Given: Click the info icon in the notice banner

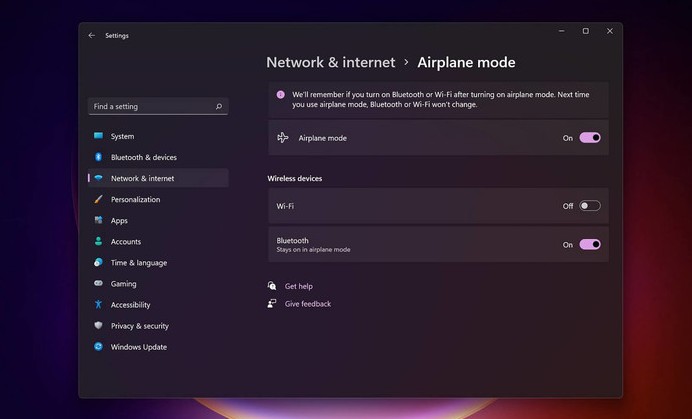Looking at the screenshot, I should coord(281,94).
